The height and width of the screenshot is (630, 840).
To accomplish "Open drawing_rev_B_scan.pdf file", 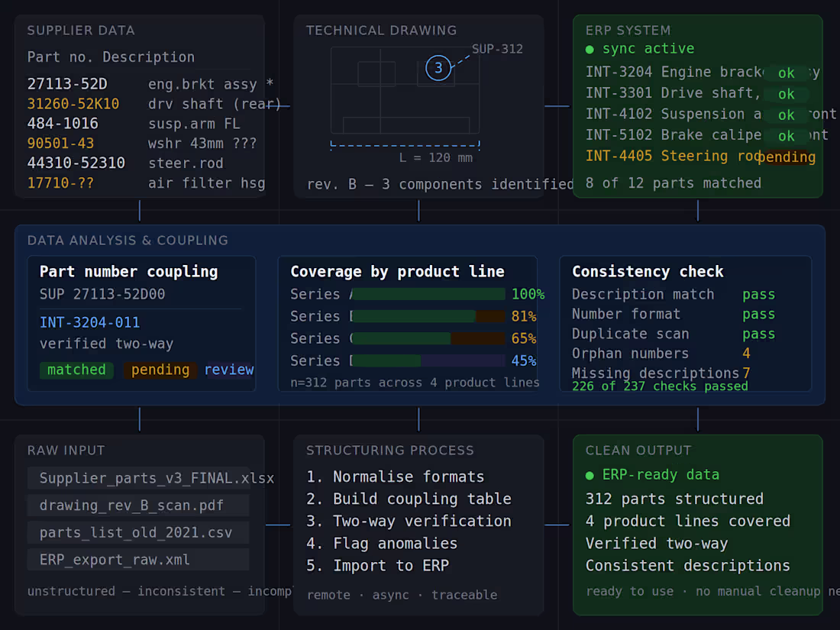I will [138, 506].
